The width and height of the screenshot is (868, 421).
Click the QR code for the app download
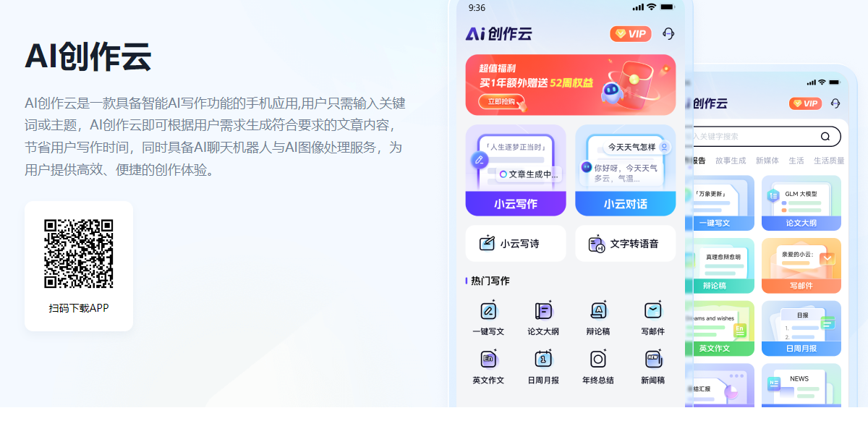pyautogui.click(x=79, y=253)
